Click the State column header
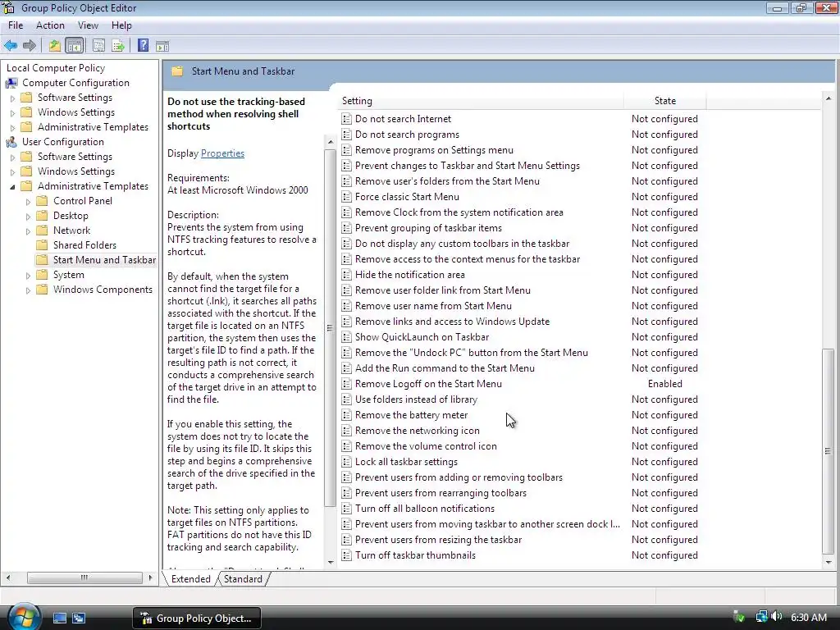This screenshot has height=630, width=840. [x=664, y=101]
